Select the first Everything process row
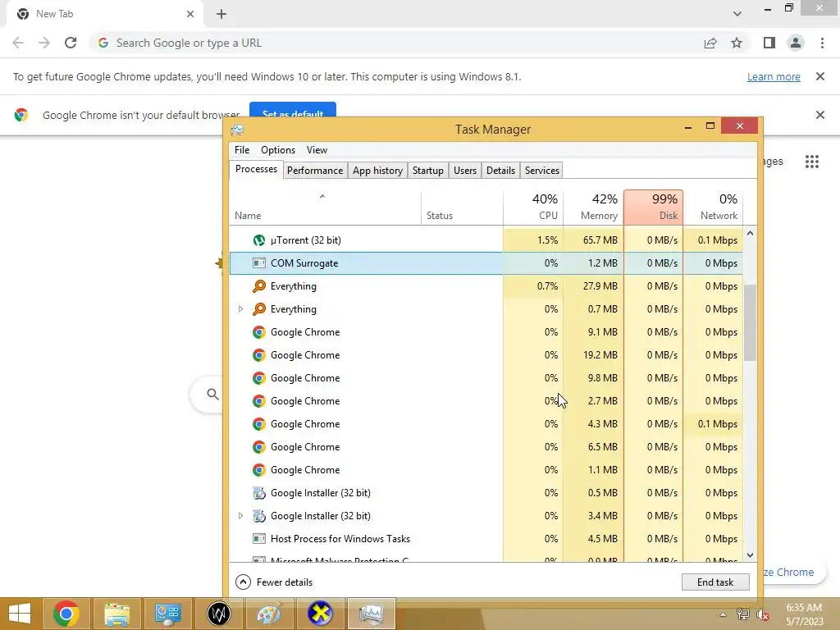This screenshot has height=630, width=840. [486, 286]
